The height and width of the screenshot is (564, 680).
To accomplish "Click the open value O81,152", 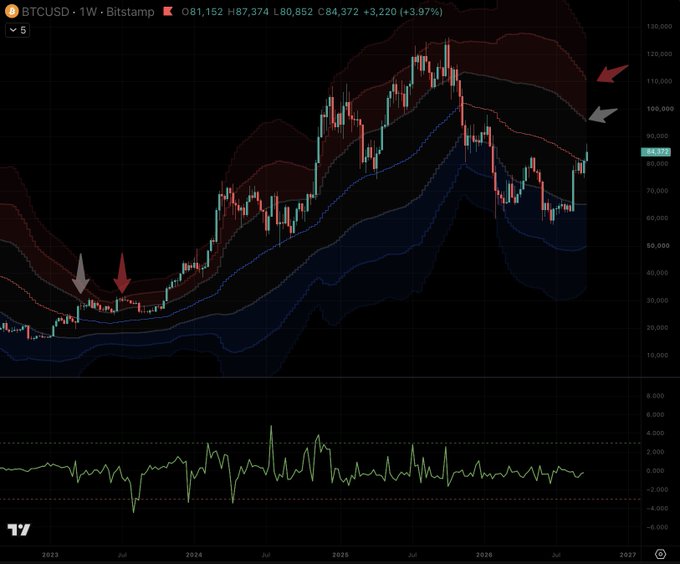I will pyautogui.click(x=203, y=12).
